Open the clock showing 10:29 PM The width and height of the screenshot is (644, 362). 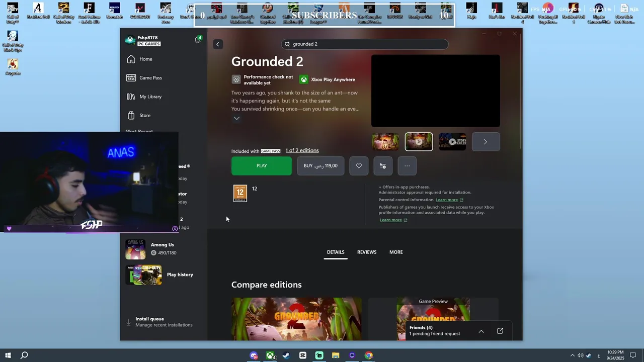(616, 355)
